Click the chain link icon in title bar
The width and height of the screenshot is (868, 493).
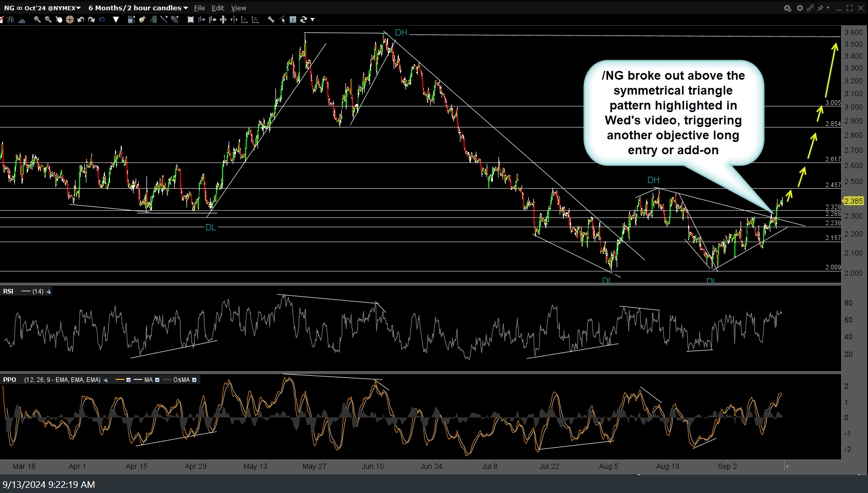coord(810,8)
